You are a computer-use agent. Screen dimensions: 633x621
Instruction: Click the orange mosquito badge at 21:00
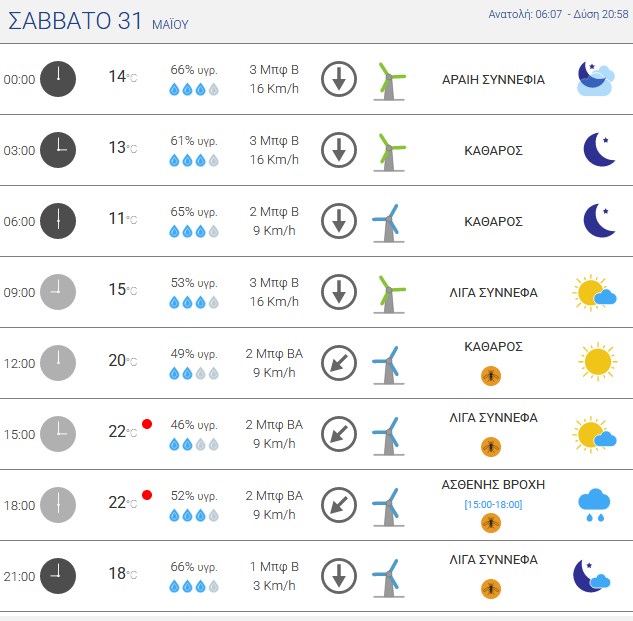coord(491,588)
